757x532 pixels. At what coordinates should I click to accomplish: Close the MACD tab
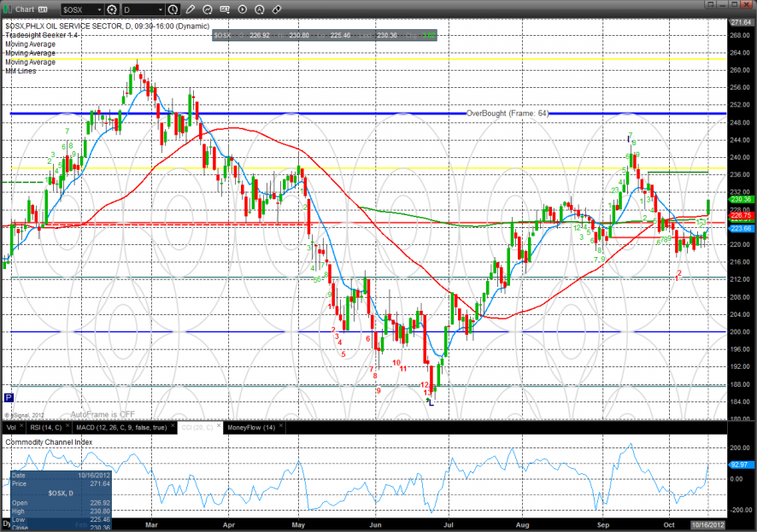(173, 426)
